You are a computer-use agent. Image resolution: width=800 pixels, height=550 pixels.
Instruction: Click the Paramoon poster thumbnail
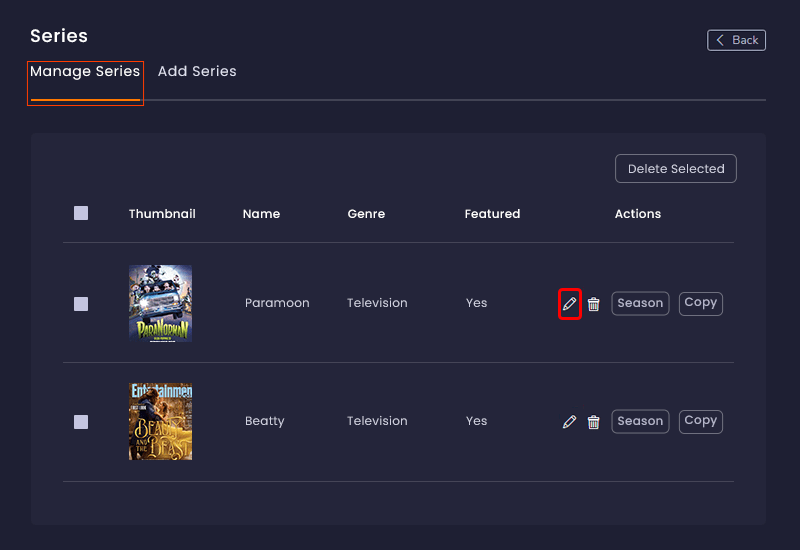160,303
